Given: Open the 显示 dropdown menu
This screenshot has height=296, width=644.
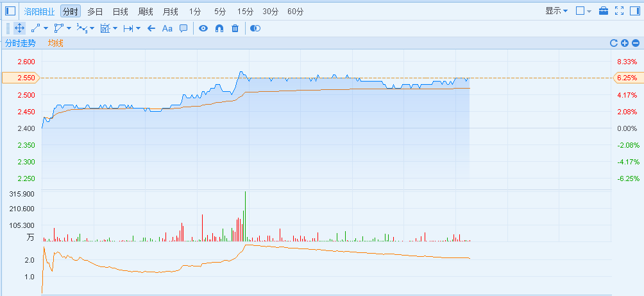Looking at the screenshot, I should pos(557,11).
